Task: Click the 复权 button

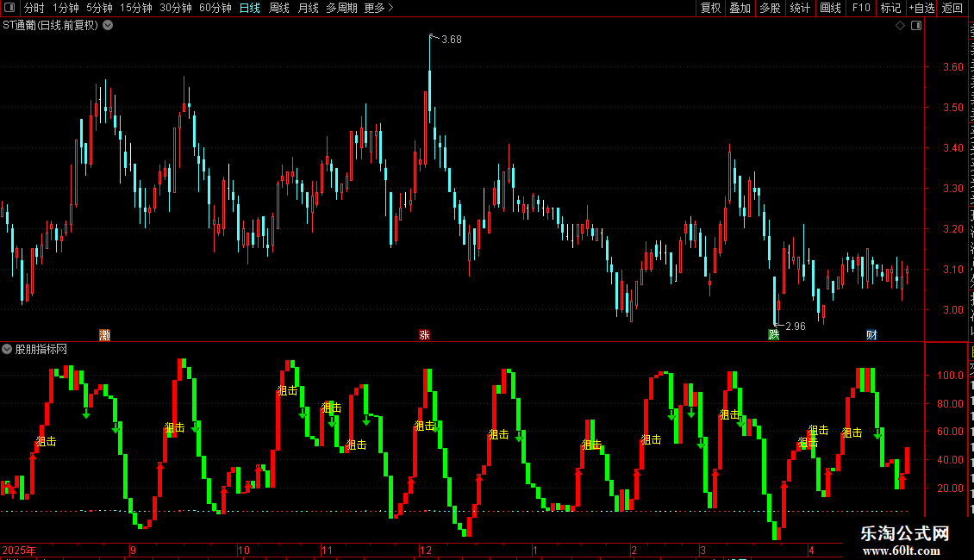Action: click(x=710, y=8)
